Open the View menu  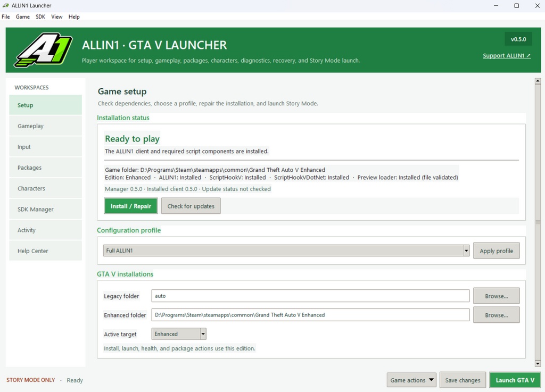56,16
